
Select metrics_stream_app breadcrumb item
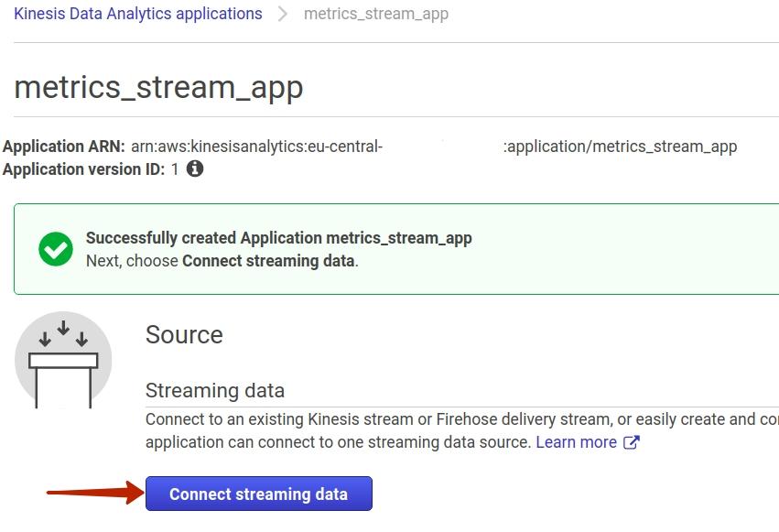coord(376,14)
